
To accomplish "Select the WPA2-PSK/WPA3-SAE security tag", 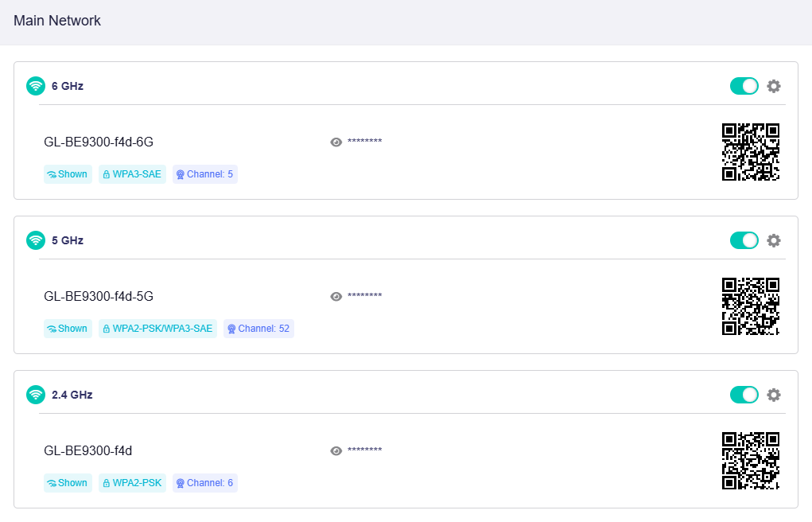I will point(158,329).
